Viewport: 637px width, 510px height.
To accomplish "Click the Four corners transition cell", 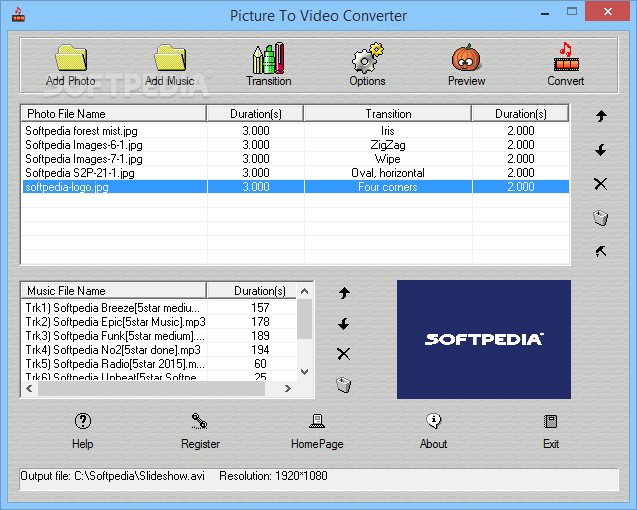I will click(388, 187).
